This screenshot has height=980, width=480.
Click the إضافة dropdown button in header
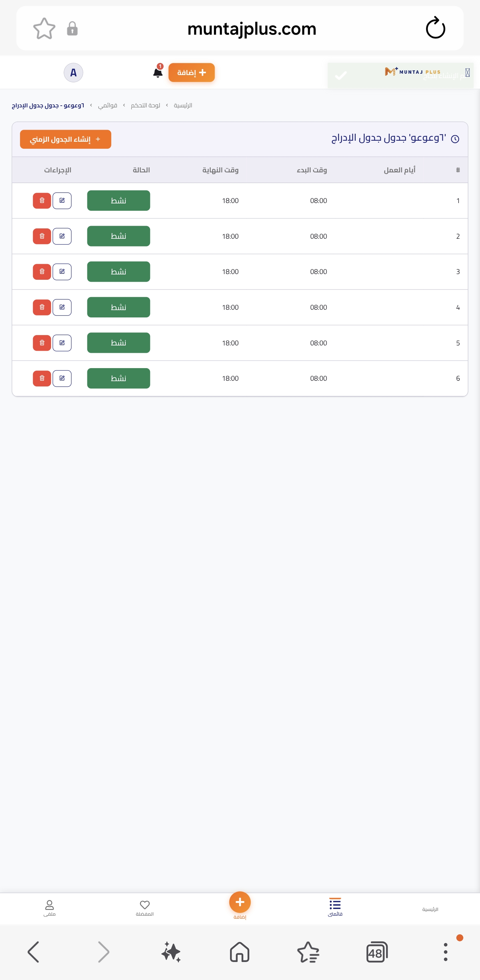pos(192,72)
